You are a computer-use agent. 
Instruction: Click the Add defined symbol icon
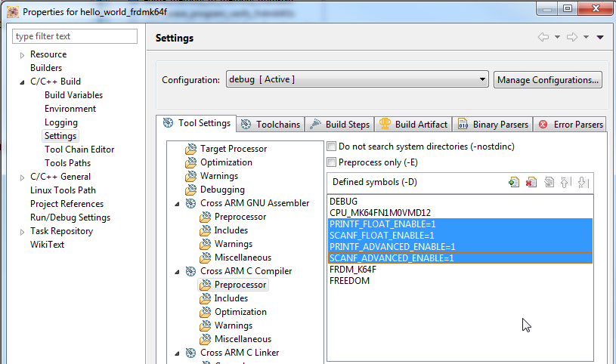click(515, 182)
